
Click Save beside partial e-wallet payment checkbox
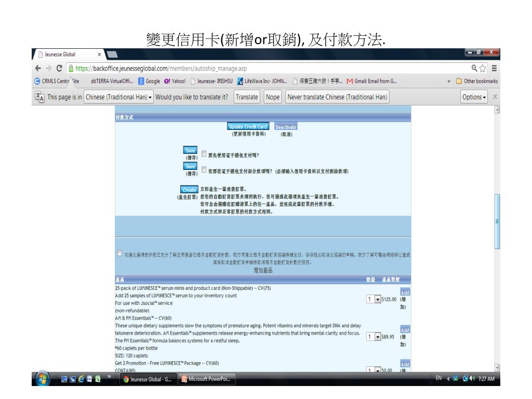tap(190, 166)
